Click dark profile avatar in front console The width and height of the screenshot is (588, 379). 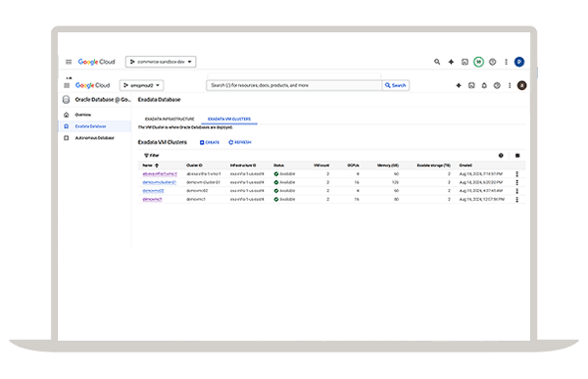coord(522,85)
